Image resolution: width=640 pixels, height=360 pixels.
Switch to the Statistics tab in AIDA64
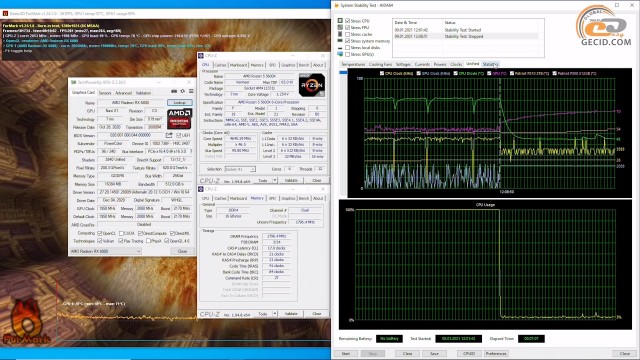tap(490, 64)
